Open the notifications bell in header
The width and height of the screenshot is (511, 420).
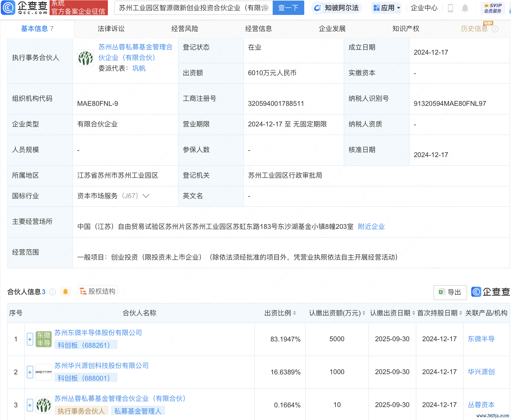click(465, 8)
